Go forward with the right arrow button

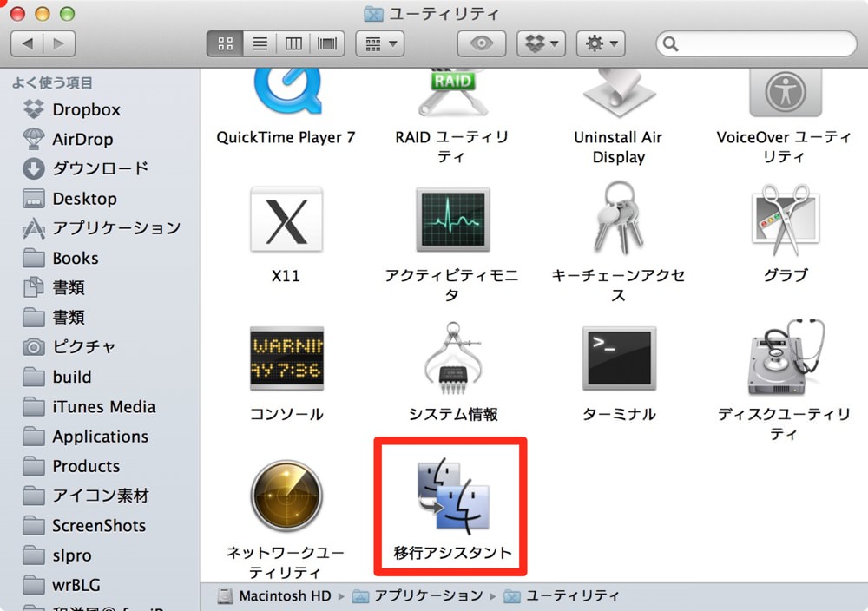click(x=59, y=43)
